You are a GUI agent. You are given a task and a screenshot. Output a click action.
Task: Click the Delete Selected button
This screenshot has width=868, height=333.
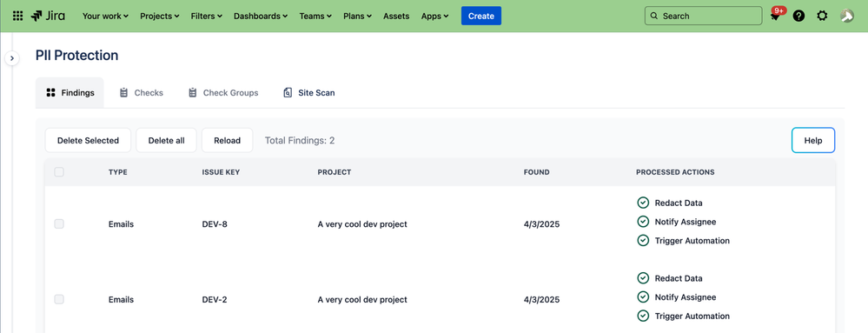(88, 140)
